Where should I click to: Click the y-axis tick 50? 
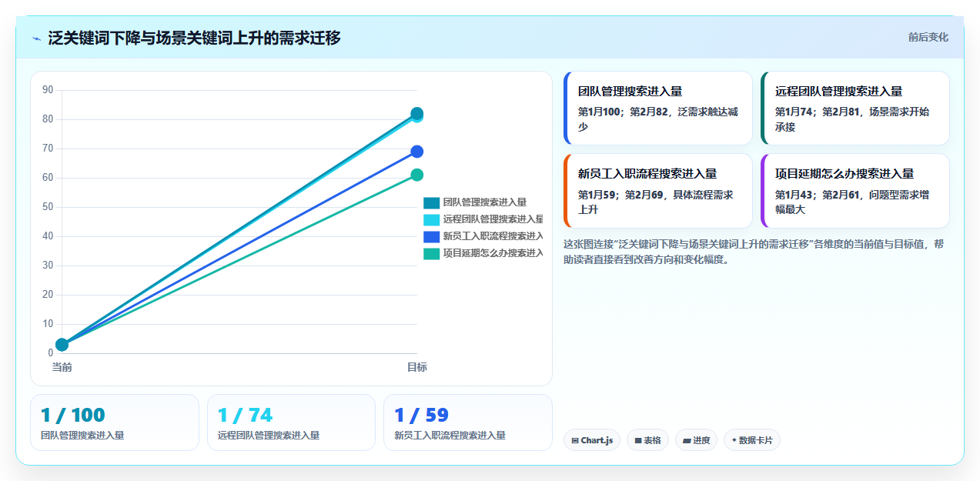coord(48,207)
